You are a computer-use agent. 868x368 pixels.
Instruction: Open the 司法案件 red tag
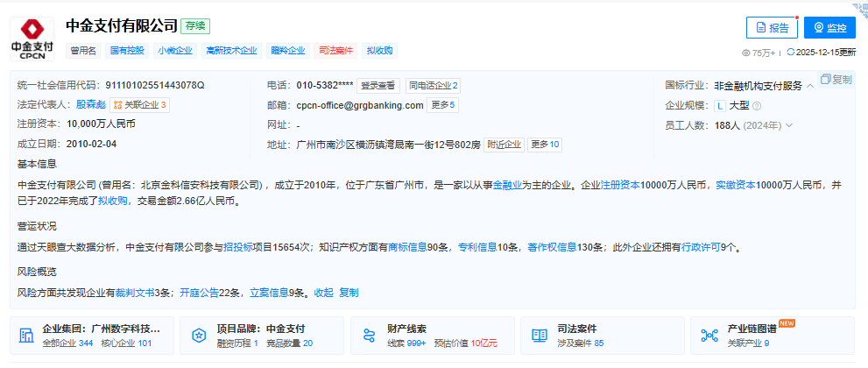pyautogui.click(x=335, y=51)
